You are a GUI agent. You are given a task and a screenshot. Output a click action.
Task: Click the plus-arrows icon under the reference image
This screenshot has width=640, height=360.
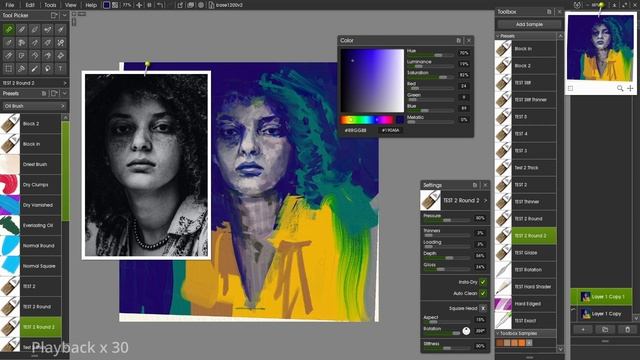click(x=630, y=88)
